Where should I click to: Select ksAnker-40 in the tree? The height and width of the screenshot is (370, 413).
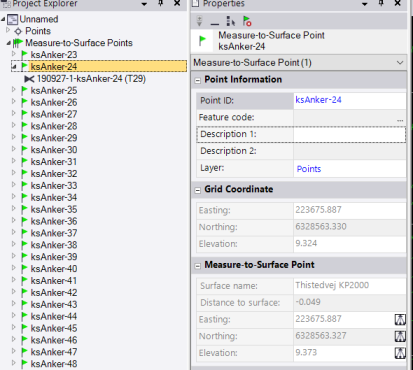tap(54, 269)
